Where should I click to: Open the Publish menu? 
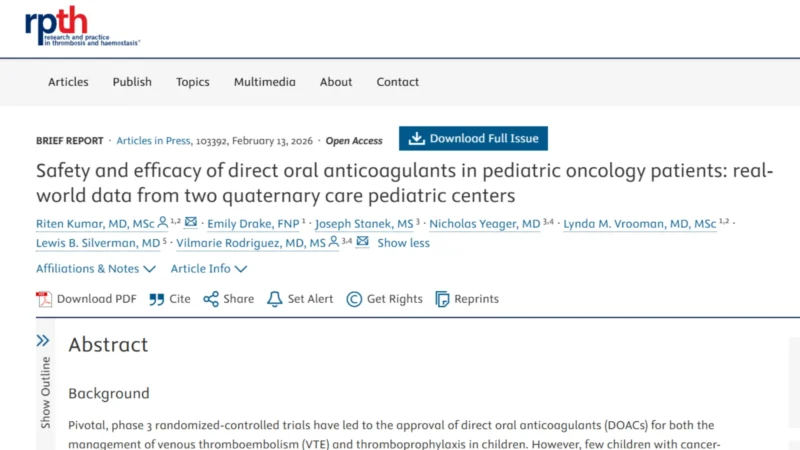coord(132,82)
